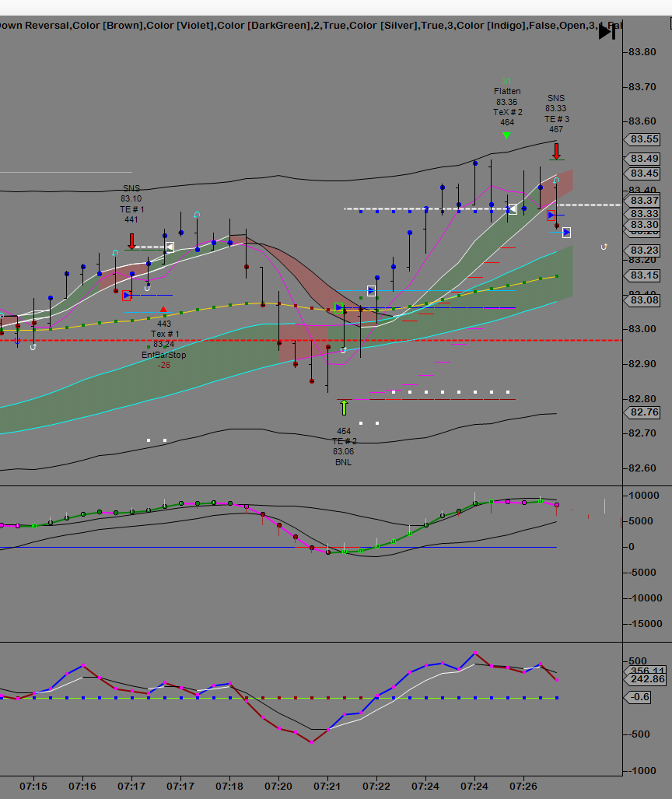Select the red sell arrow under SNS TE # 1
The height and width of the screenshot is (799, 672).
pyautogui.click(x=131, y=241)
